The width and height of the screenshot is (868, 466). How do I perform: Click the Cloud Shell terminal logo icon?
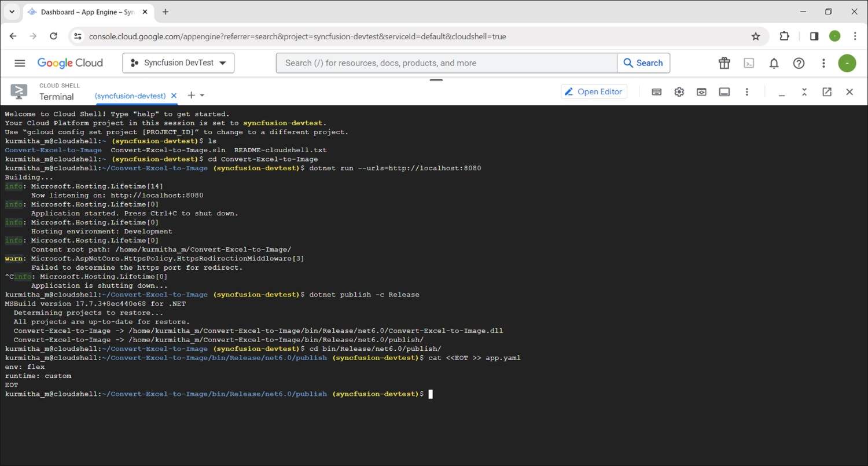pos(19,91)
